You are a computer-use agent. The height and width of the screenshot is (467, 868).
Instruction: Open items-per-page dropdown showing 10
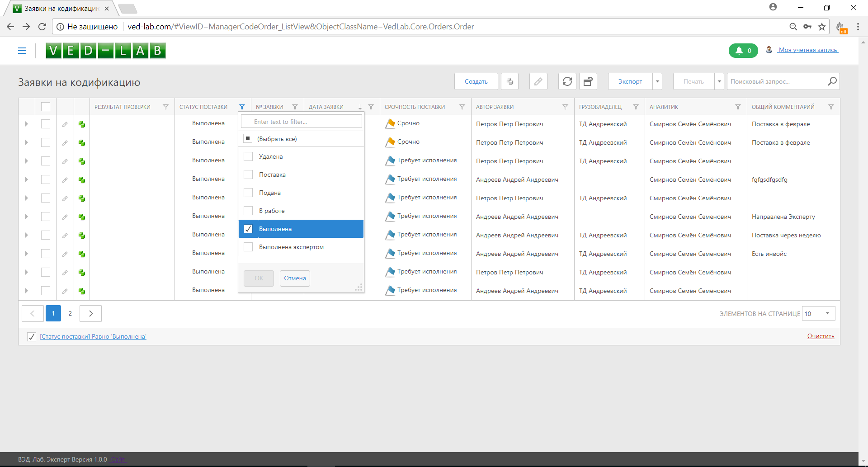point(819,313)
